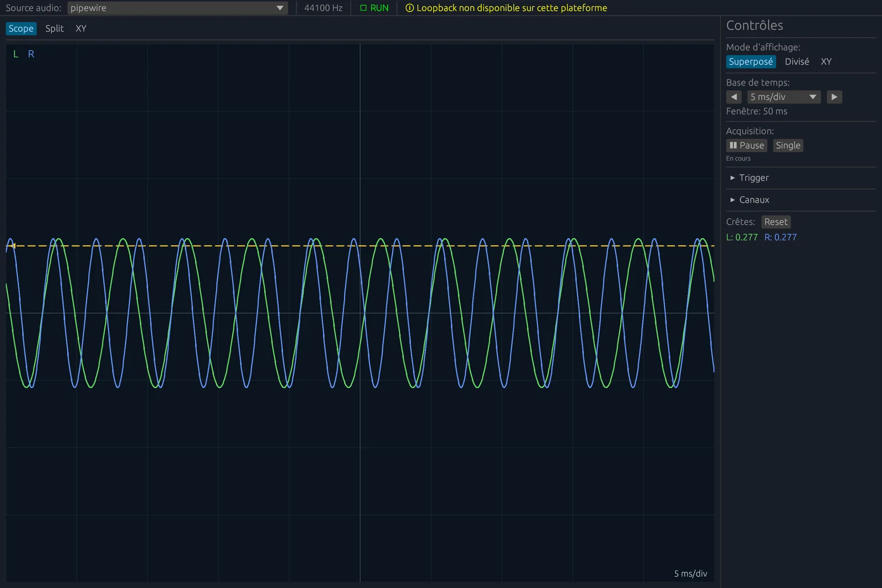The height and width of the screenshot is (588, 882).
Task: Click the trigger level marker arrow
Action: point(12,245)
